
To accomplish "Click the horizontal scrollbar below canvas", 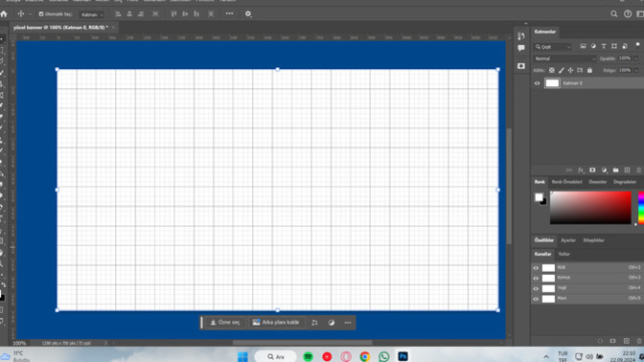I will [x=303, y=343].
